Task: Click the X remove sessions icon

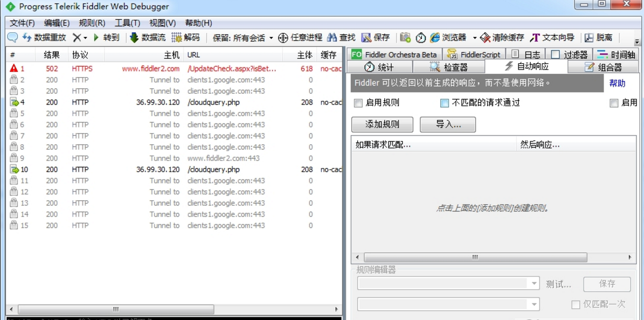Action: click(77, 38)
